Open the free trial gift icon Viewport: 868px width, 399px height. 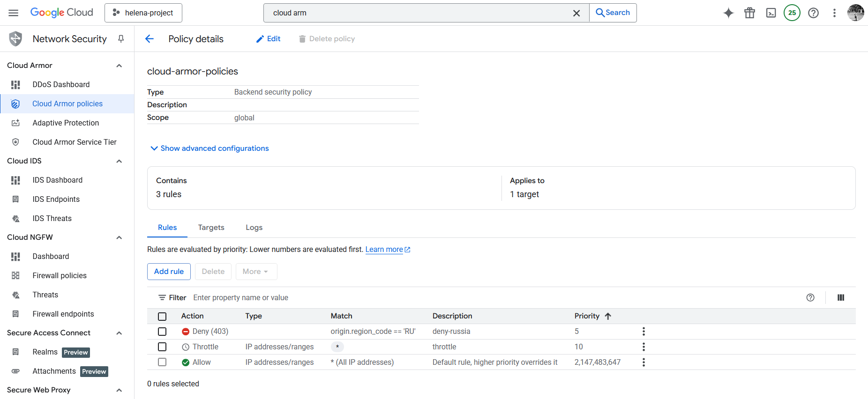pos(749,13)
